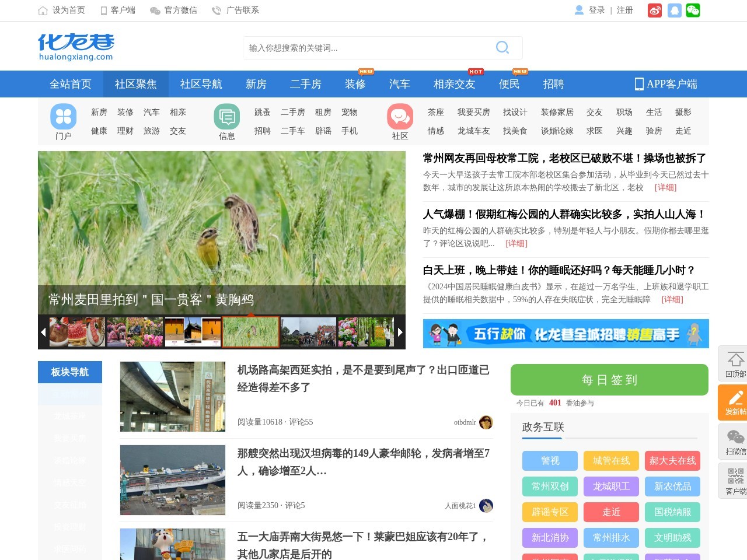Focus the keyword search input field
Image resolution: width=747 pixels, height=560 pixels.
coord(369,48)
